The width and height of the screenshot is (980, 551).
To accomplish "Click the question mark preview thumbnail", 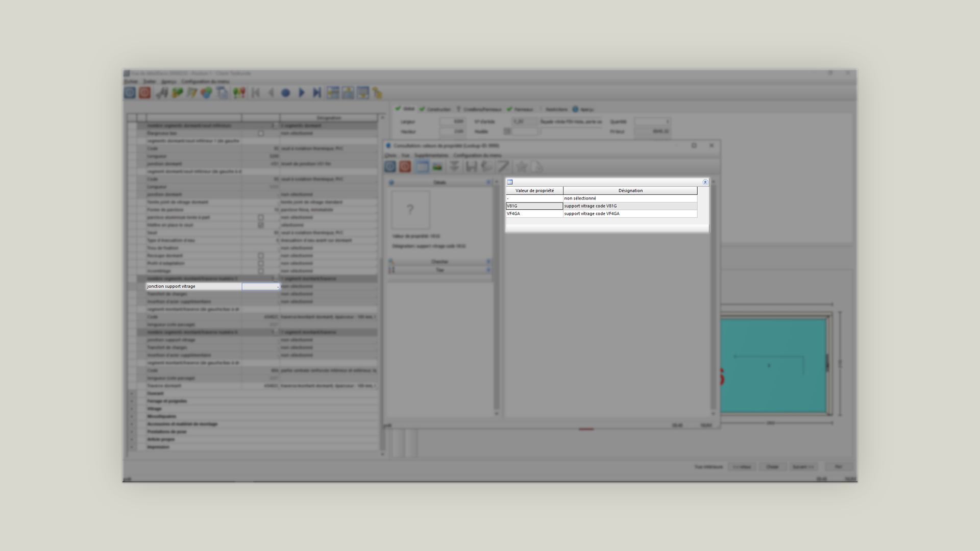I will pos(410,210).
